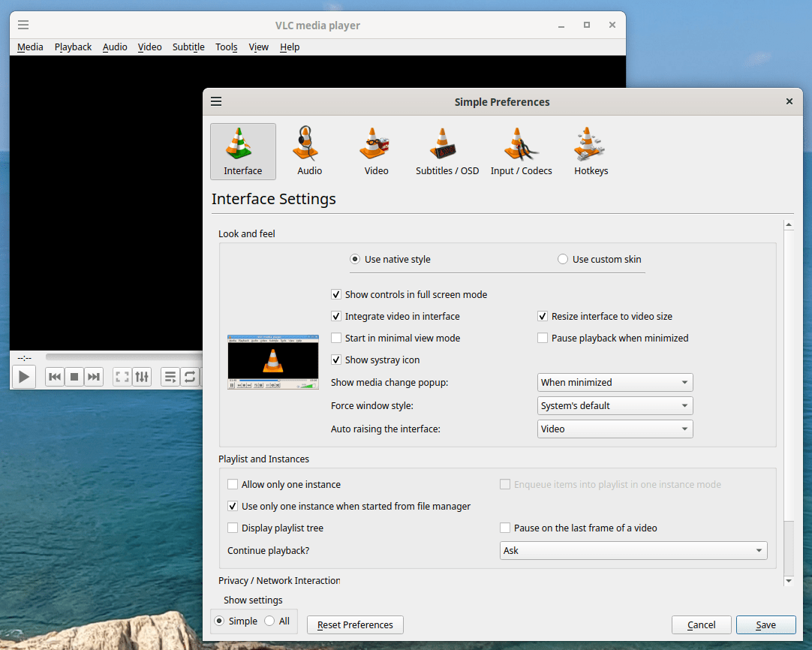Click the VLC seek bar
Screen dimensions: 812x650
124,357
